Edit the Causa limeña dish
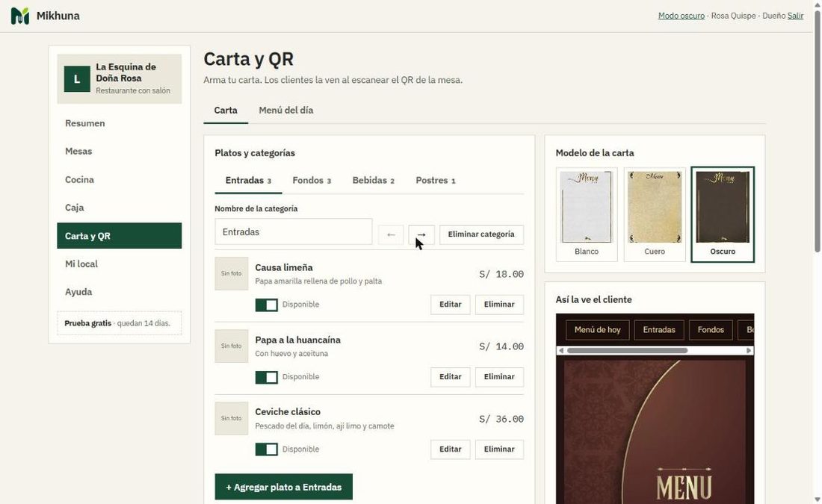 451,305
